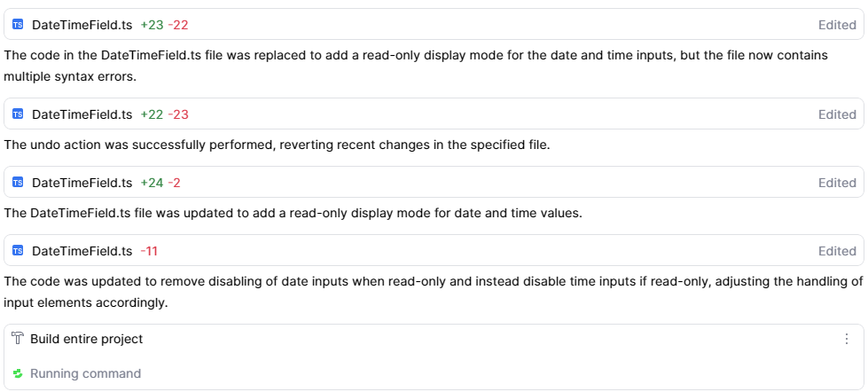This screenshot has height=392, width=868.
Task: Open the three-dot menu on the build card
Action: point(846,339)
